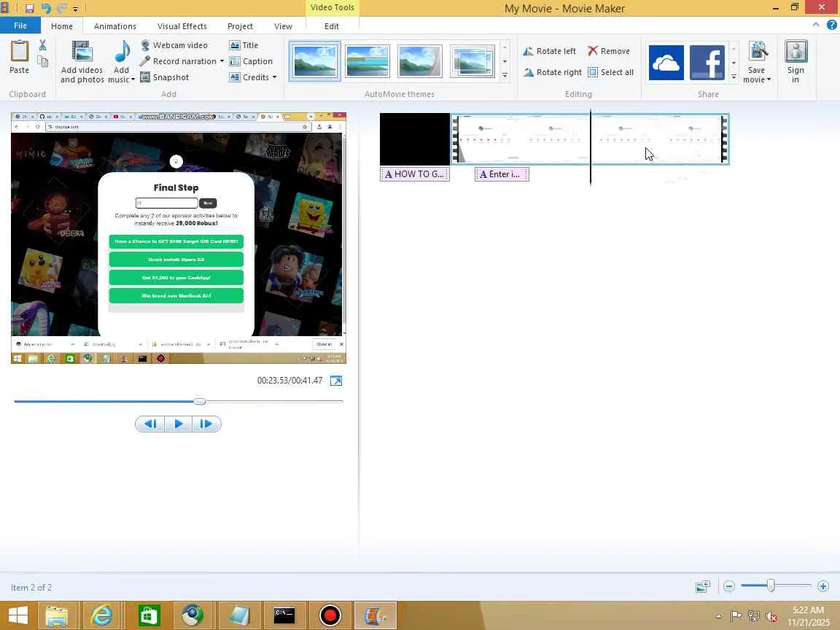Open the Visual Effects tab
The width and height of the screenshot is (840, 630).
point(182,26)
